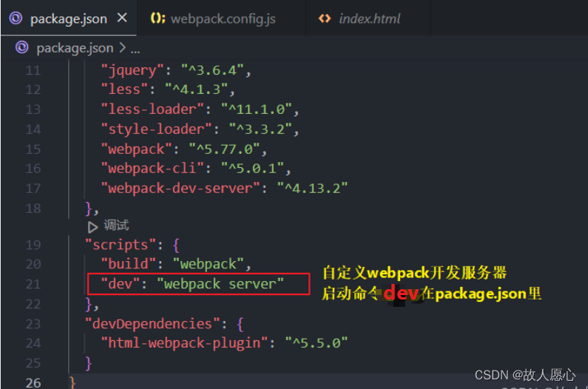Click the "webpack-cli" key
The height and width of the screenshot is (389, 588).
pyautogui.click(x=152, y=169)
